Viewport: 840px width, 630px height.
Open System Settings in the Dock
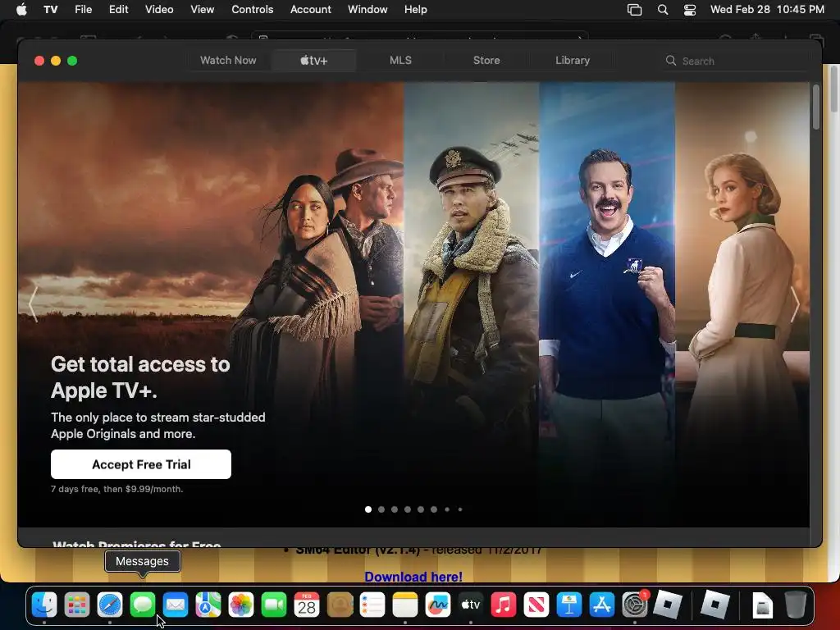tap(635, 605)
